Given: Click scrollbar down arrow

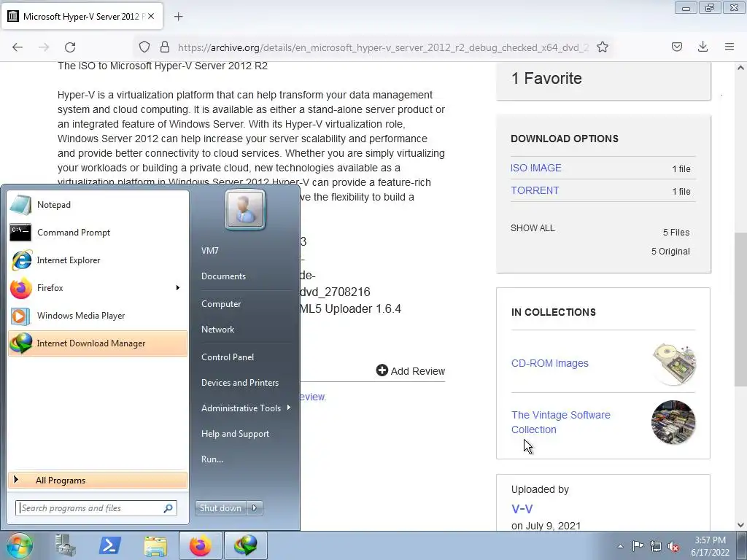Looking at the screenshot, I should [x=740, y=525].
